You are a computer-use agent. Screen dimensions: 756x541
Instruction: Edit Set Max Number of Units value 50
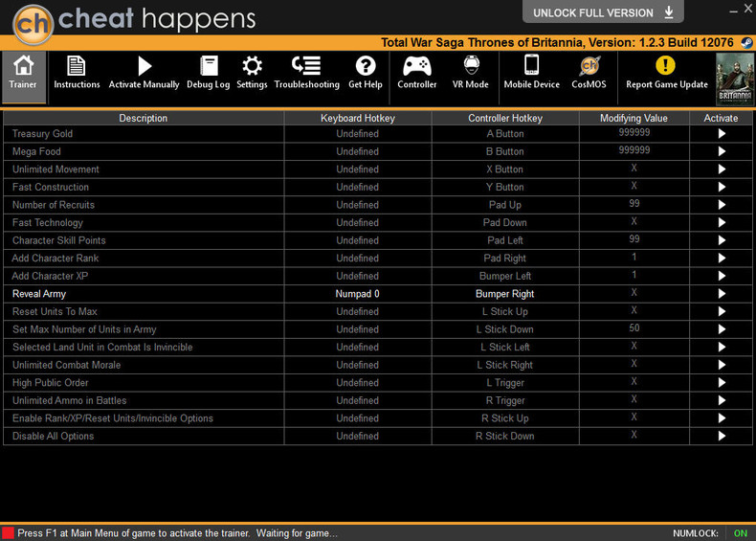coord(634,328)
